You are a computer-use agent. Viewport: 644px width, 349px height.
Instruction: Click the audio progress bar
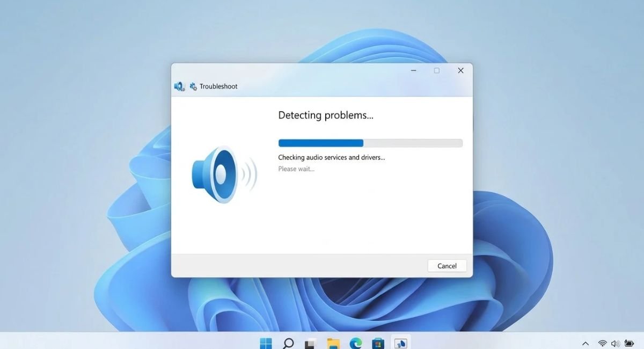(x=370, y=143)
